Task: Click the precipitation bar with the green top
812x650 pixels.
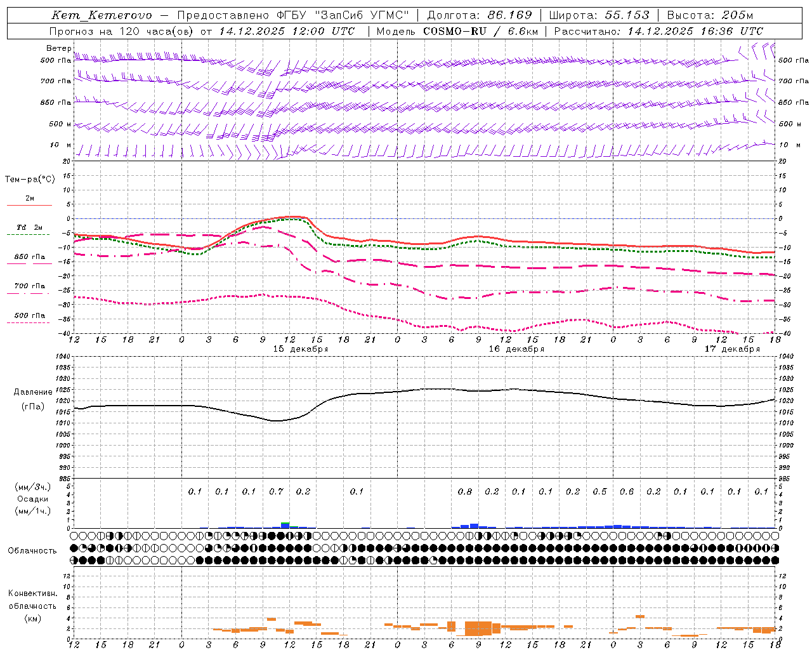Action: pyautogui.click(x=285, y=525)
